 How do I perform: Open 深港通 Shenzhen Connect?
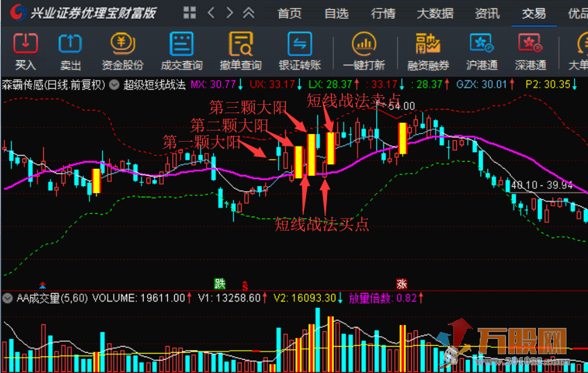point(530,51)
